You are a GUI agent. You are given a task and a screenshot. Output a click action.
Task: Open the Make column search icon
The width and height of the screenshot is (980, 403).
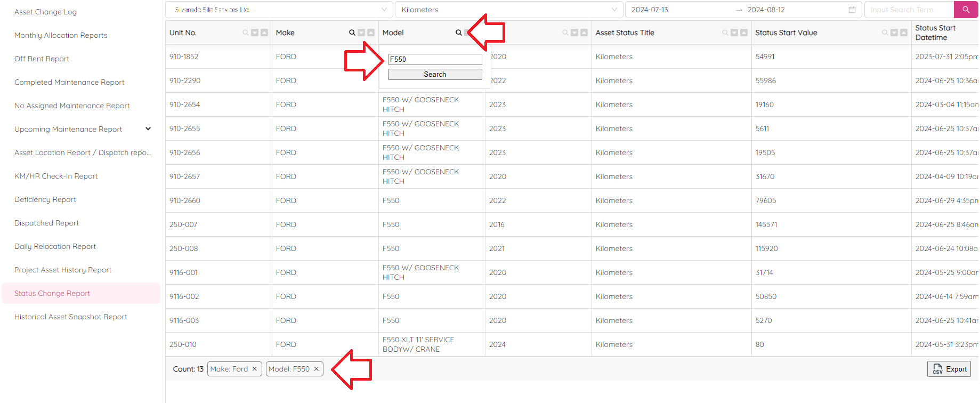pos(352,33)
